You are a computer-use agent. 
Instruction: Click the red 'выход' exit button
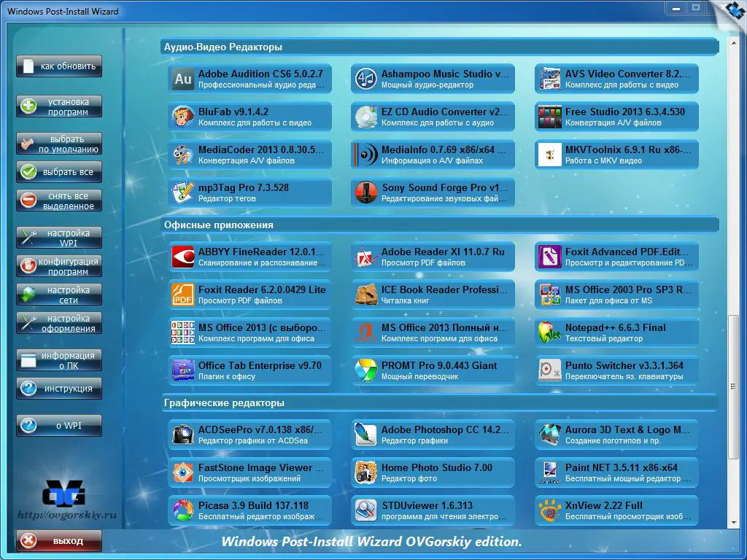click(59, 541)
